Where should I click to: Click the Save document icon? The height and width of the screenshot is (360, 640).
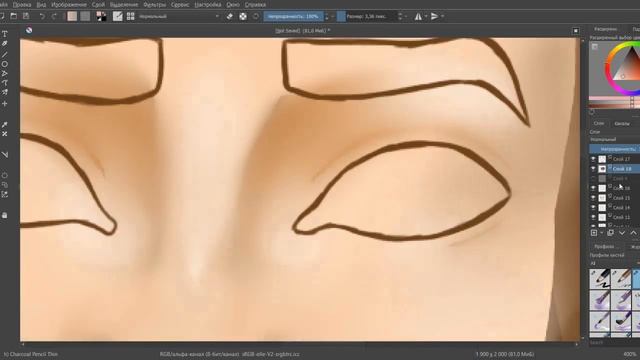26,16
